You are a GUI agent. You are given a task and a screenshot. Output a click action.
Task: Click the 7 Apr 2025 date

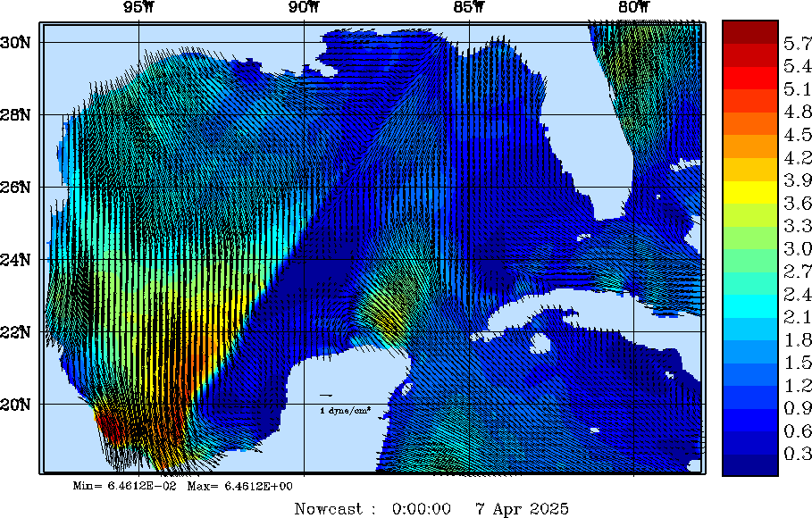click(522, 509)
